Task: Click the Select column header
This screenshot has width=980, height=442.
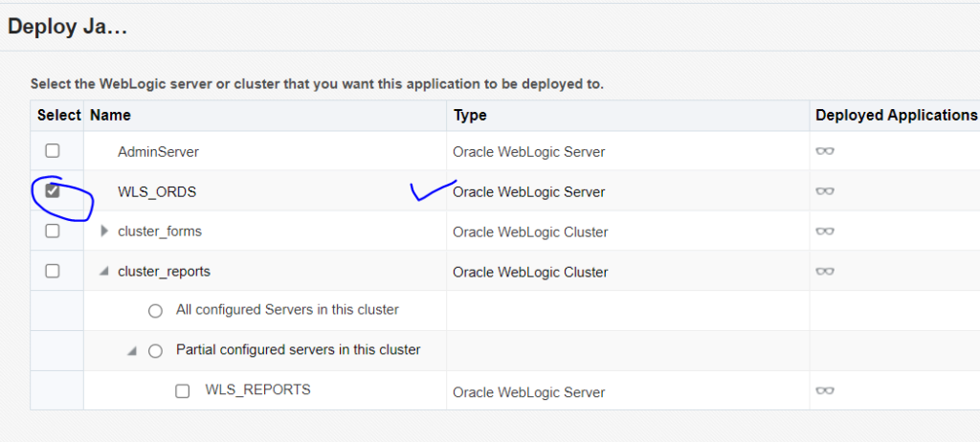Action: [58, 115]
